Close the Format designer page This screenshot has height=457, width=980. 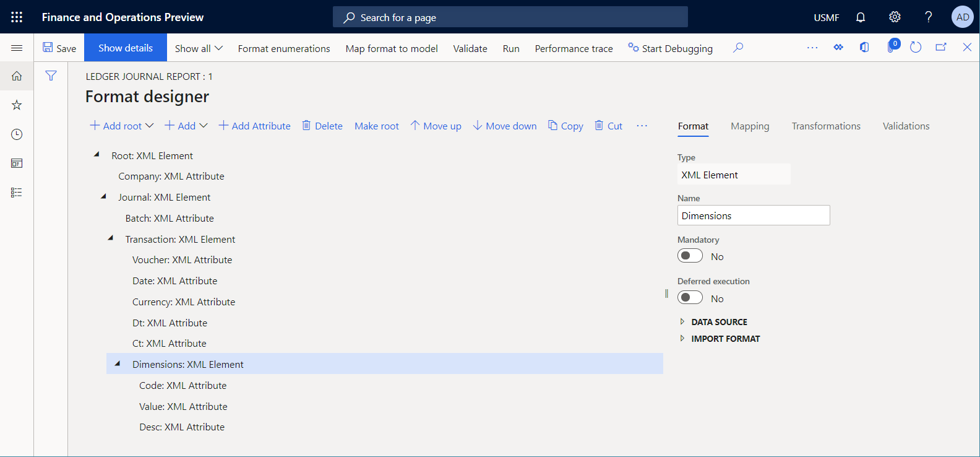967,48
